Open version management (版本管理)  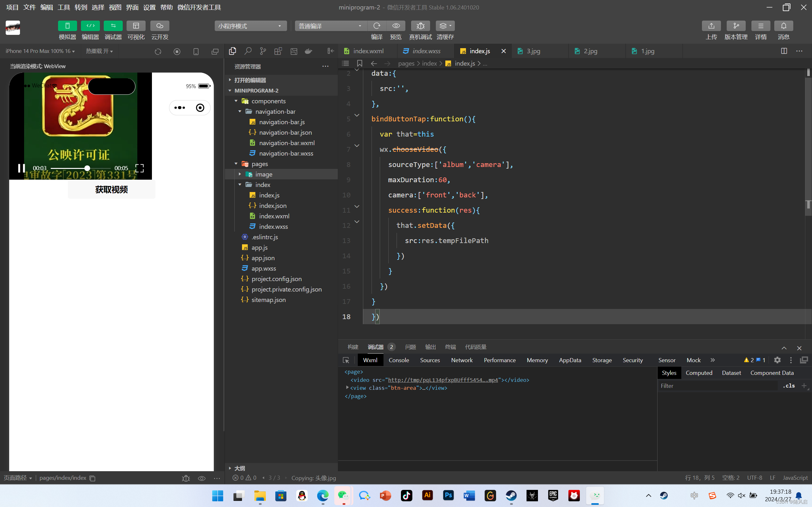pos(736,26)
